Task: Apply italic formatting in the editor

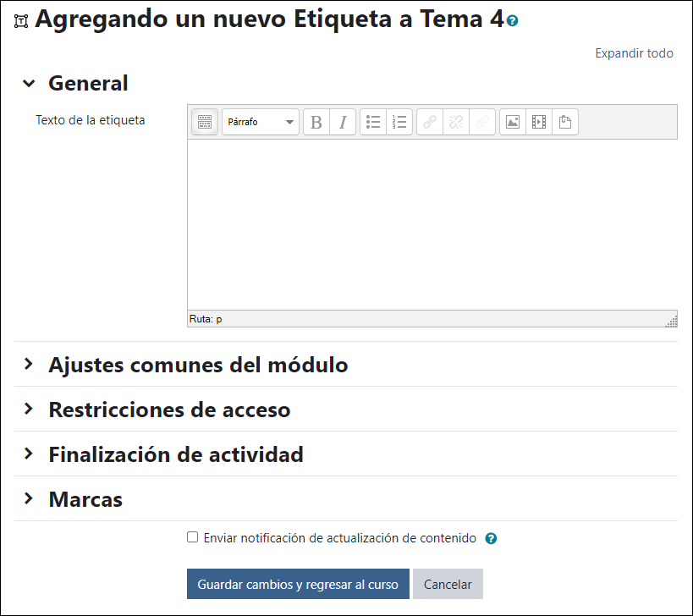Action: (343, 122)
